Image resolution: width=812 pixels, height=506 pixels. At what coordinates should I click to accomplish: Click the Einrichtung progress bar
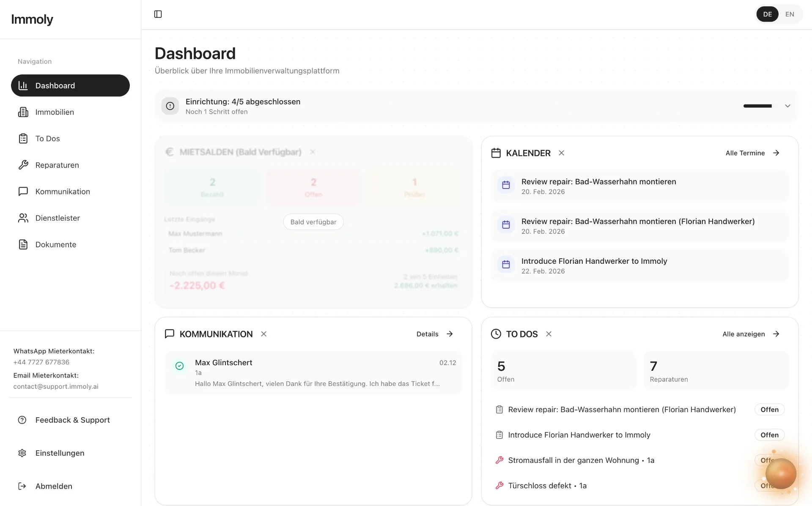pos(760,106)
